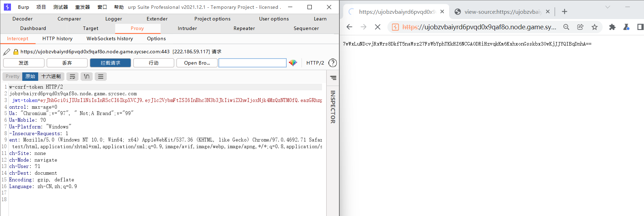The image size is (644, 216).
Task: Open the 项目 menu
Action: click(x=41, y=7)
